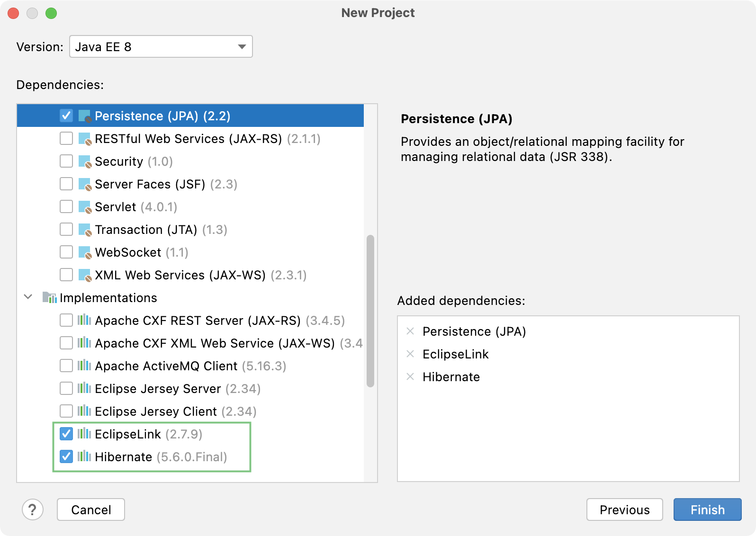Click the Implementations folder icon
Image resolution: width=756 pixels, height=536 pixels.
pyautogui.click(x=50, y=297)
